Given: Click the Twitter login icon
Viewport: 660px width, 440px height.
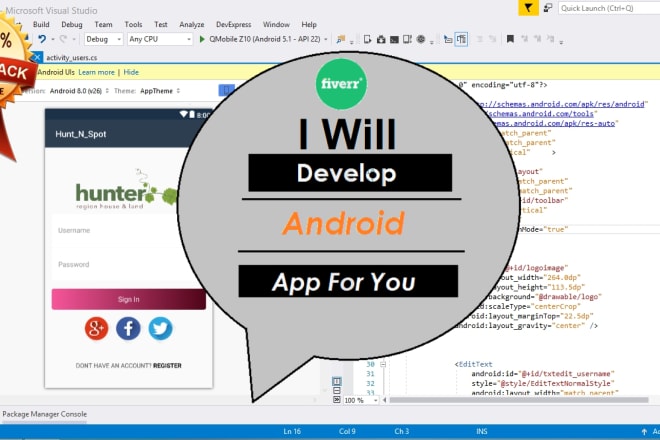Looking at the screenshot, I should coord(160,329).
